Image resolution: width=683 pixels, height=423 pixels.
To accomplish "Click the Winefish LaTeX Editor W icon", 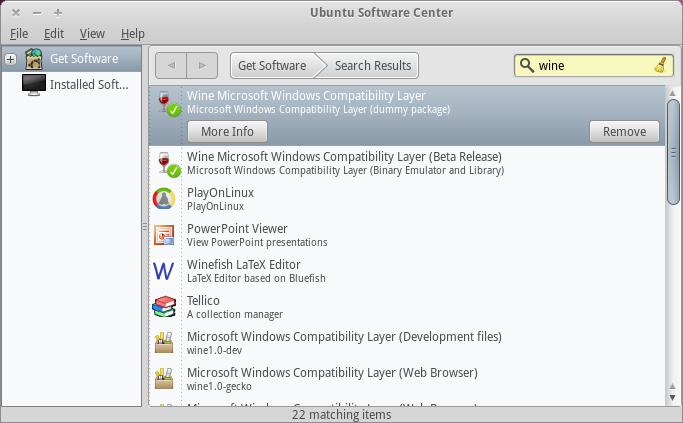I will [164, 271].
